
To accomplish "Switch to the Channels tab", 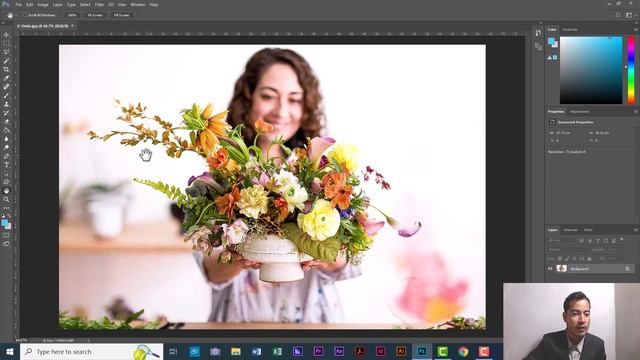I will click(571, 230).
